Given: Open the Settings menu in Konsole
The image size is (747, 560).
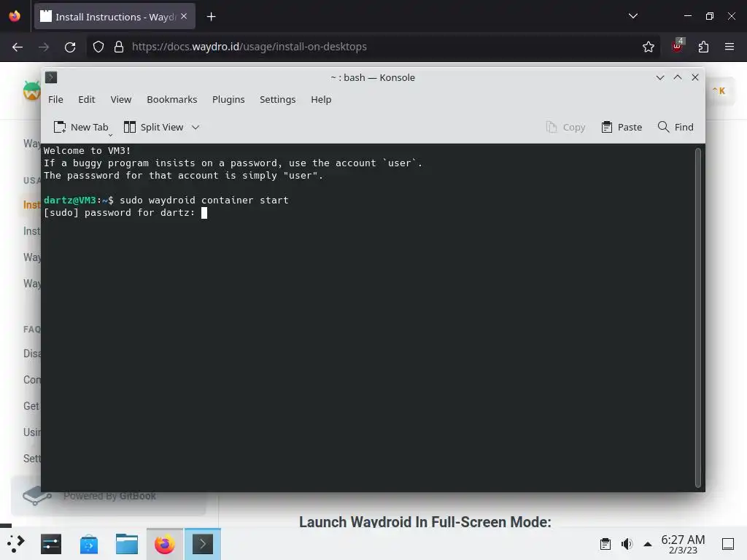Looking at the screenshot, I should [x=277, y=99].
